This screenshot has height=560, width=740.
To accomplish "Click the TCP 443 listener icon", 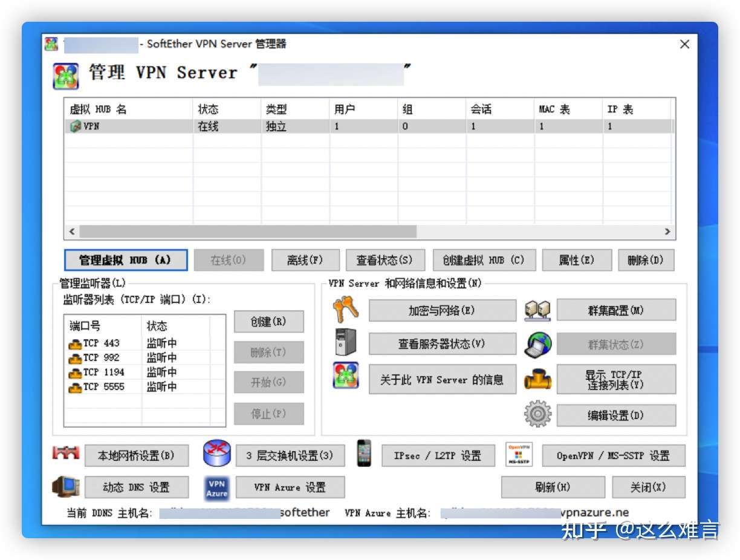I will click(x=75, y=343).
